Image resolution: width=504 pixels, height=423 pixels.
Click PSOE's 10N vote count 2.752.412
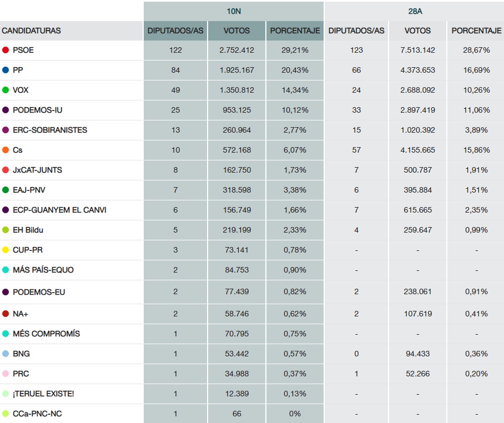click(237, 50)
